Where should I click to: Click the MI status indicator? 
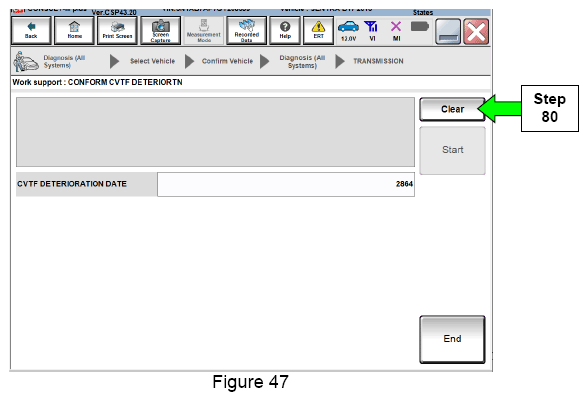coord(396,31)
